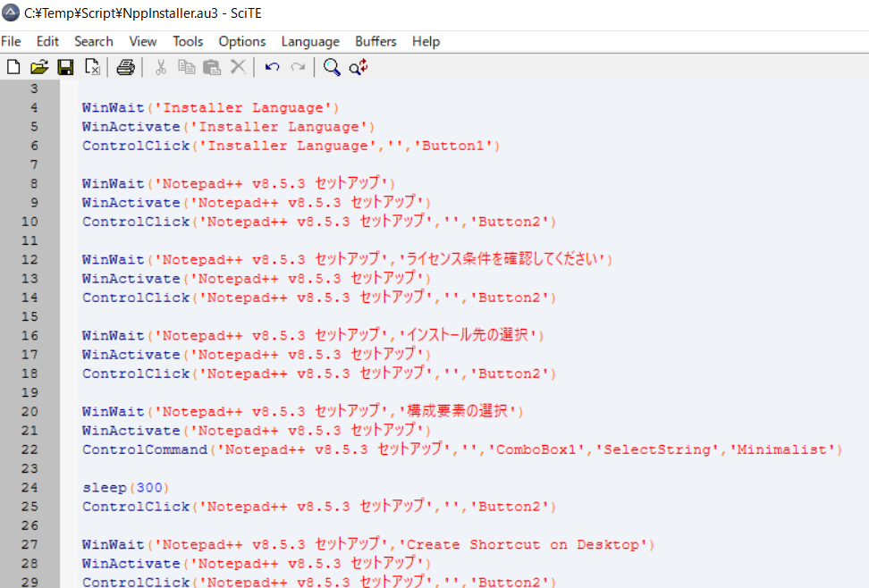Click the Open file folder icon
Screen dimensions: 869x588
38,67
